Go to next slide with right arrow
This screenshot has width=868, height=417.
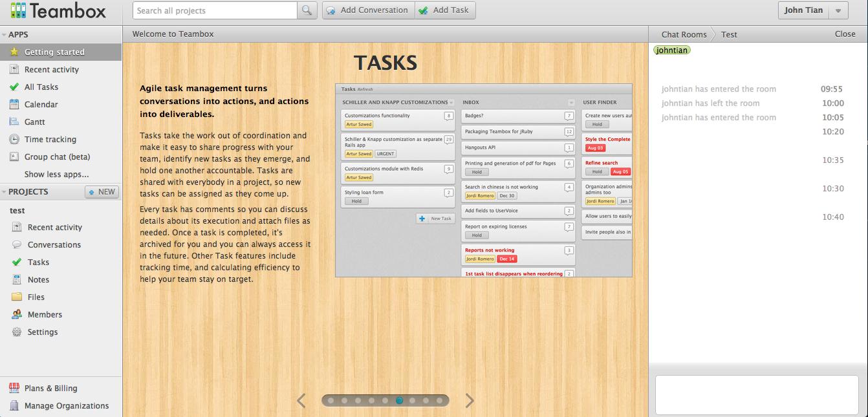click(x=470, y=401)
